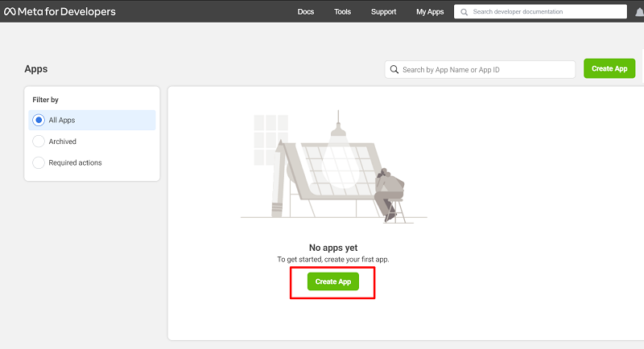Click the No apps yet heading
The width and height of the screenshot is (644, 349).
[x=333, y=248]
